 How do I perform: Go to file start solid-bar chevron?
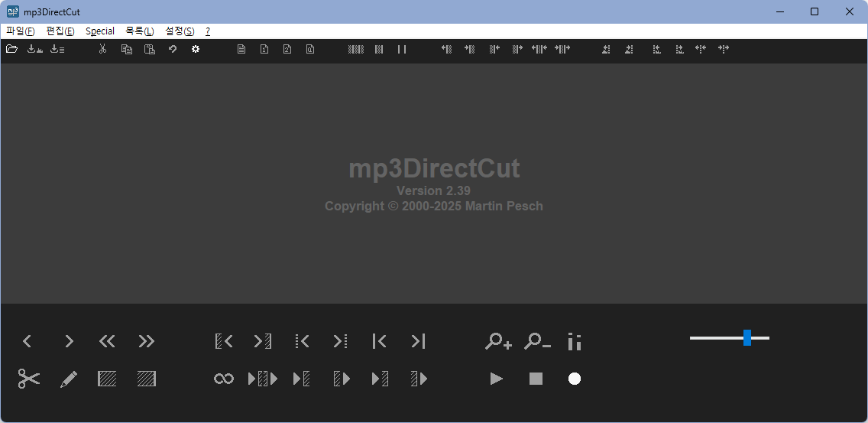tap(379, 341)
